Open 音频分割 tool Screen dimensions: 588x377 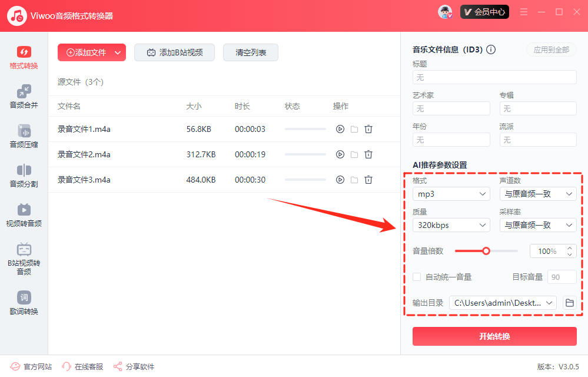click(x=24, y=176)
